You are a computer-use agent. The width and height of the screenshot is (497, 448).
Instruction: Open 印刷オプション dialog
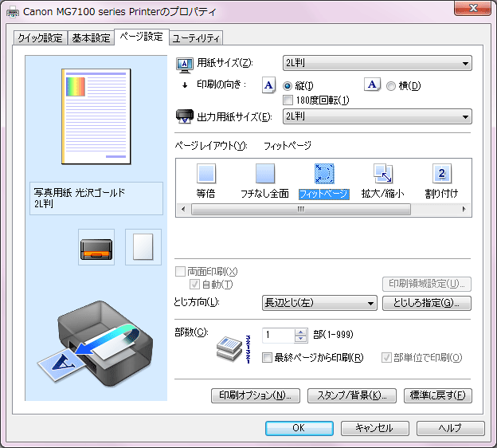(x=256, y=395)
